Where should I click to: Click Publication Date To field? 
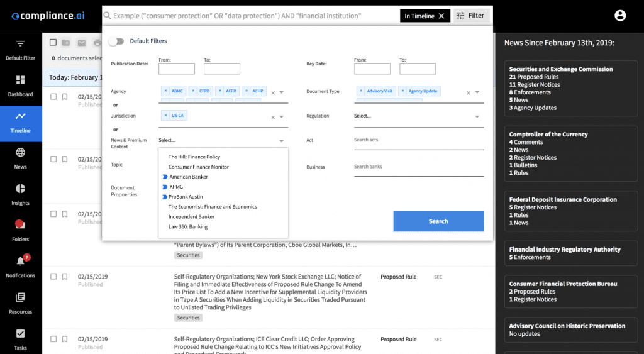(x=222, y=69)
